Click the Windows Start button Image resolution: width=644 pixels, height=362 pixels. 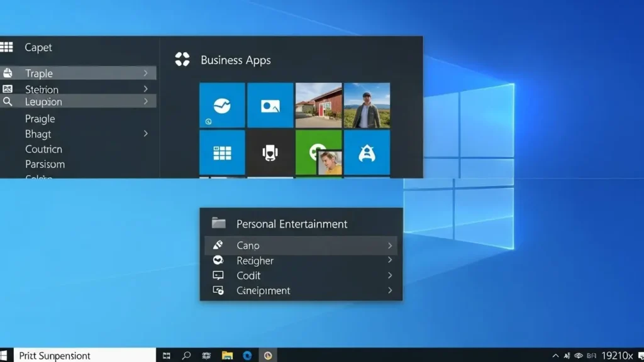pyautogui.click(x=5, y=356)
